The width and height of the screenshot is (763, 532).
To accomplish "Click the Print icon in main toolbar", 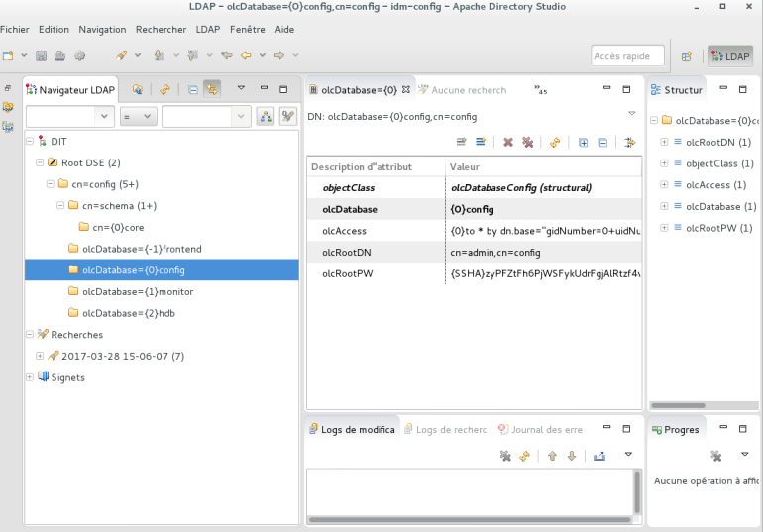I will coord(60,55).
